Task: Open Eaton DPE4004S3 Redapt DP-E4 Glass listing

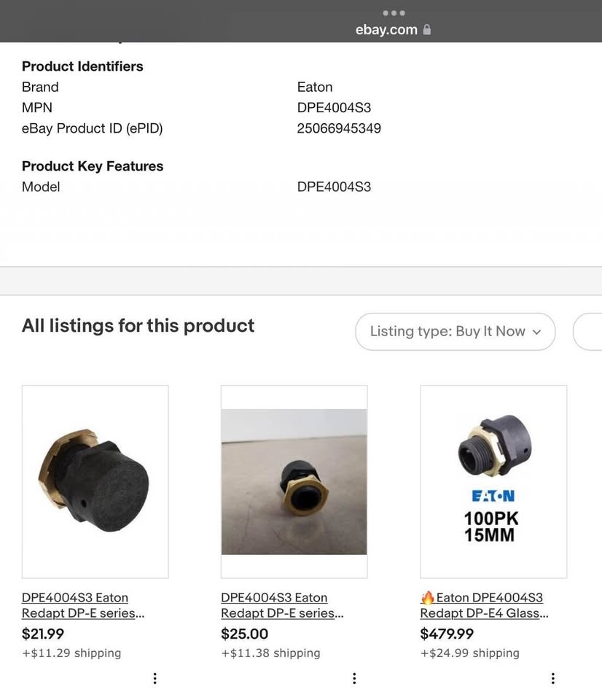Action: point(484,605)
